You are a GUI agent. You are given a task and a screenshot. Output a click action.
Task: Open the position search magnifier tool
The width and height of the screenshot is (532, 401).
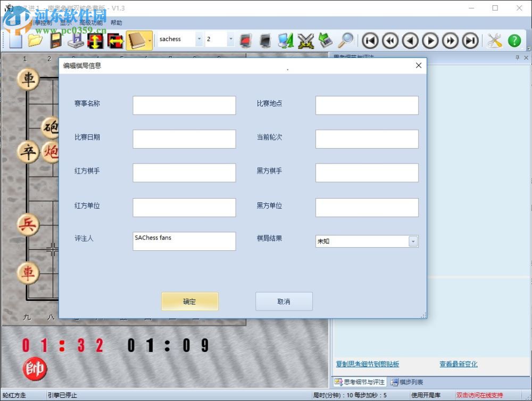click(x=346, y=40)
